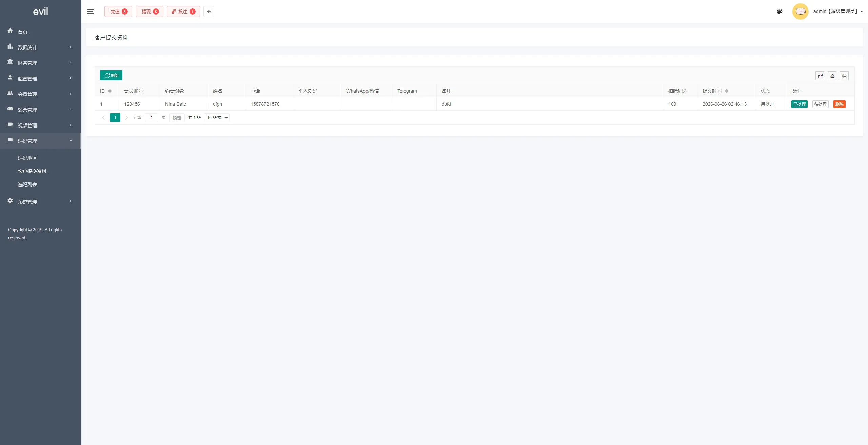Toggle the sidebar hamburger menu icon

coord(91,12)
